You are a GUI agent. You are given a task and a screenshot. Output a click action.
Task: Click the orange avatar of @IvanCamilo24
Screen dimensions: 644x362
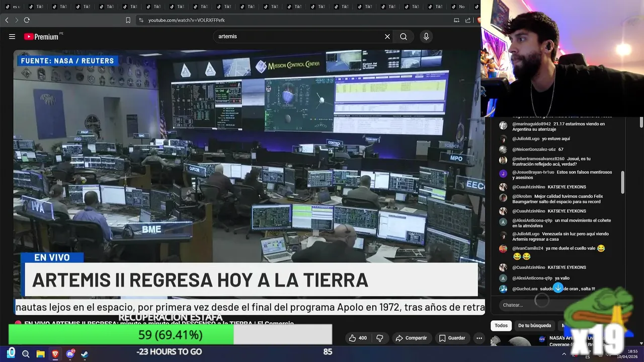(503, 248)
